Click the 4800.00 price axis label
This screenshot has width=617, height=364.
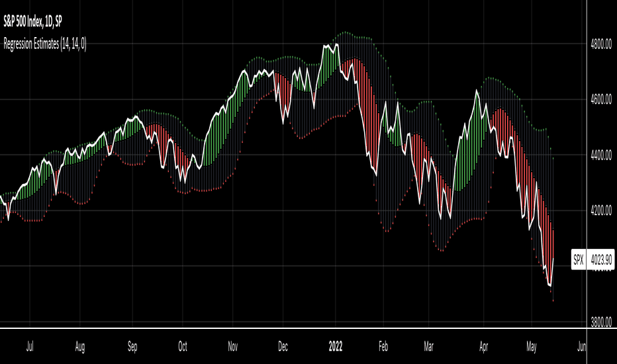(x=601, y=44)
